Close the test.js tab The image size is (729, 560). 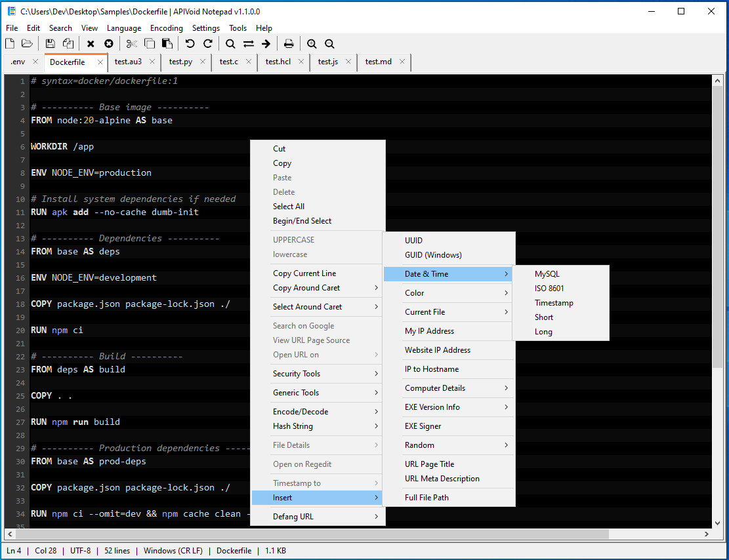(x=348, y=62)
